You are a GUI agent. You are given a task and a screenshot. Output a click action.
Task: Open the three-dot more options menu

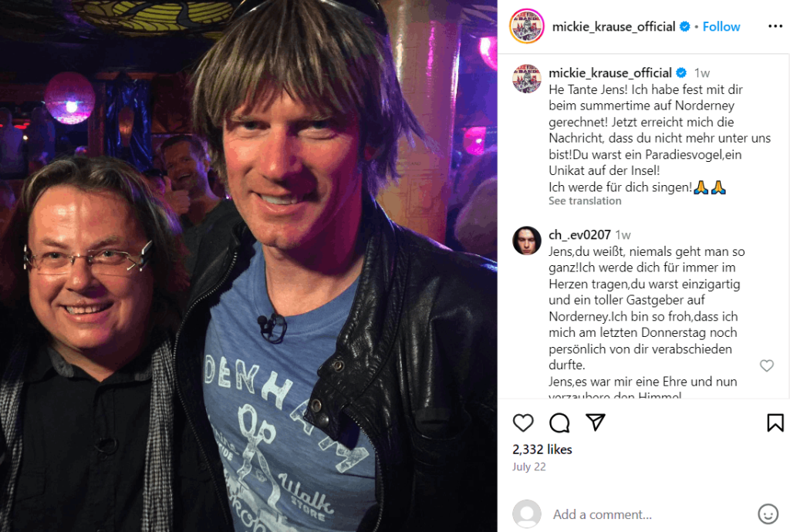click(775, 26)
